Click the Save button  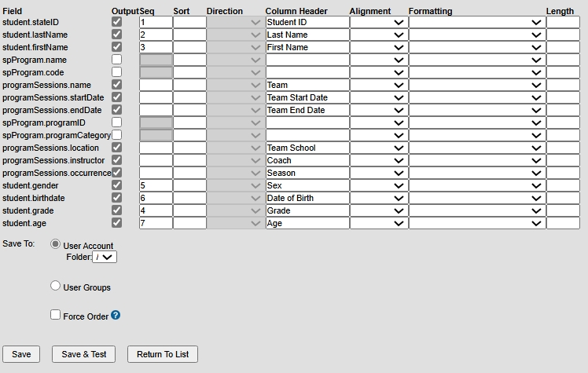pyautogui.click(x=21, y=354)
